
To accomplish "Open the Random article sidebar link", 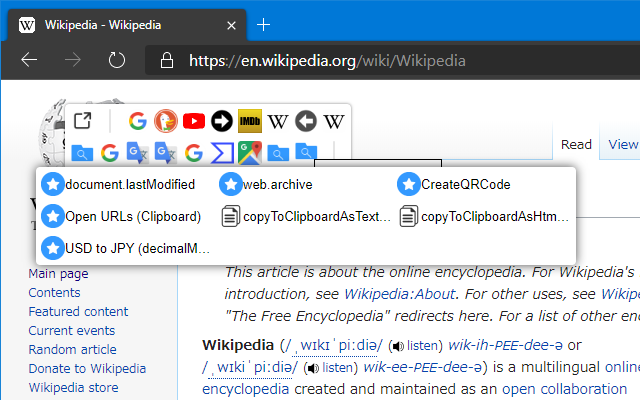I will 72,349.
